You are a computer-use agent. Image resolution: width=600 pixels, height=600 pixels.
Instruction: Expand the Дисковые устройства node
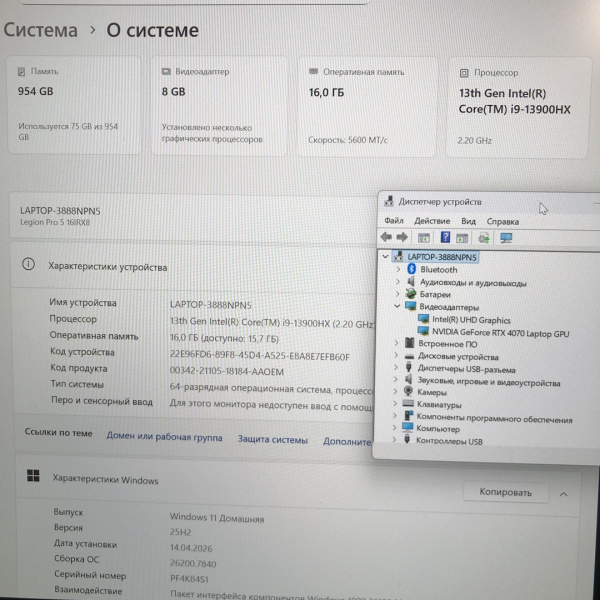coord(396,355)
